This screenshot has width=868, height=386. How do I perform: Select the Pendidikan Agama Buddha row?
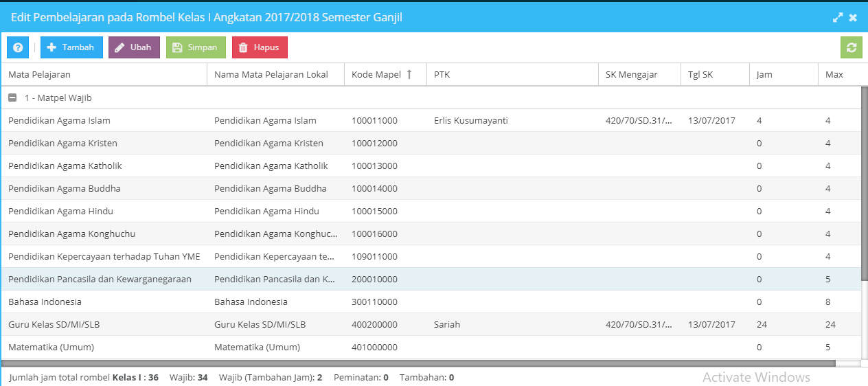pyautogui.click(x=431, y=188)
